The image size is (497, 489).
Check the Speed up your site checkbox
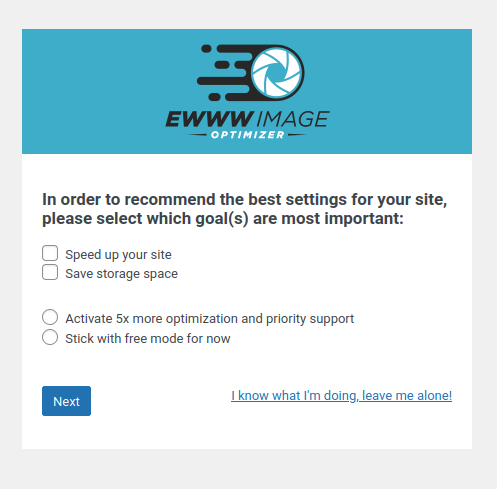coord(50,253)
